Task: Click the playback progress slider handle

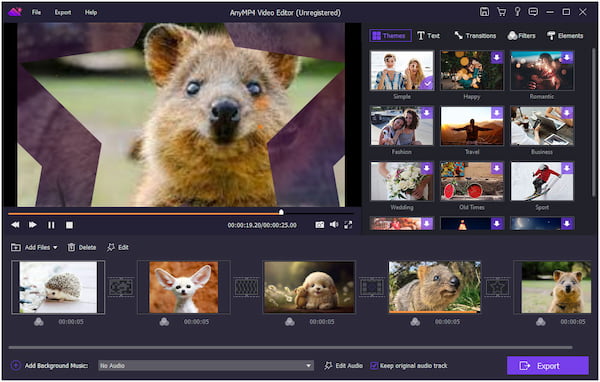Action: click(x=281, y=212)
